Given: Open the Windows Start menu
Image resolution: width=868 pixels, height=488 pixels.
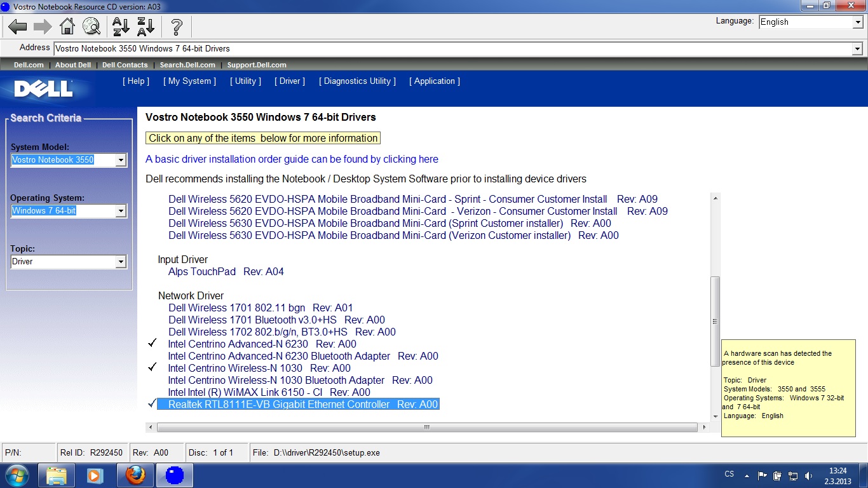Looking at the screenshot, I should [x=17, y=475].
